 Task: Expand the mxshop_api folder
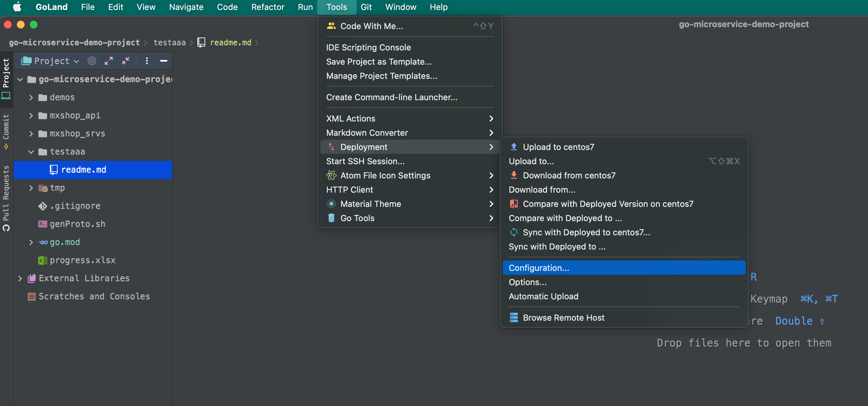pos(31,116)
